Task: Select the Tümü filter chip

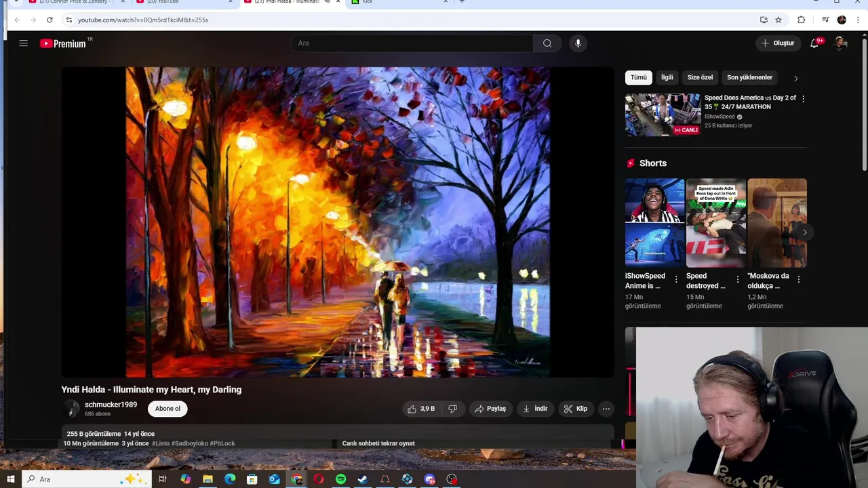Action: click(639, 77)
